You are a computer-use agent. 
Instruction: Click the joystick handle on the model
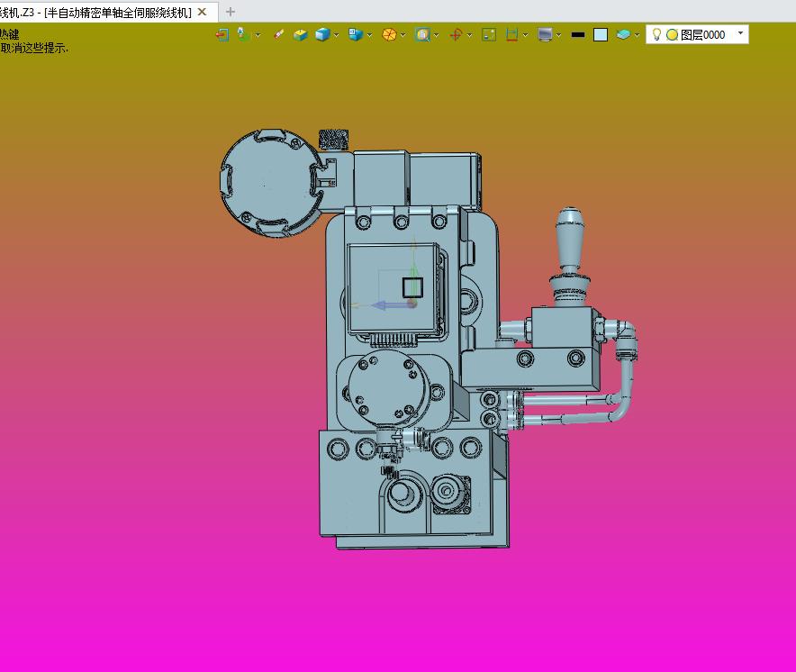(x=571, y=238)
